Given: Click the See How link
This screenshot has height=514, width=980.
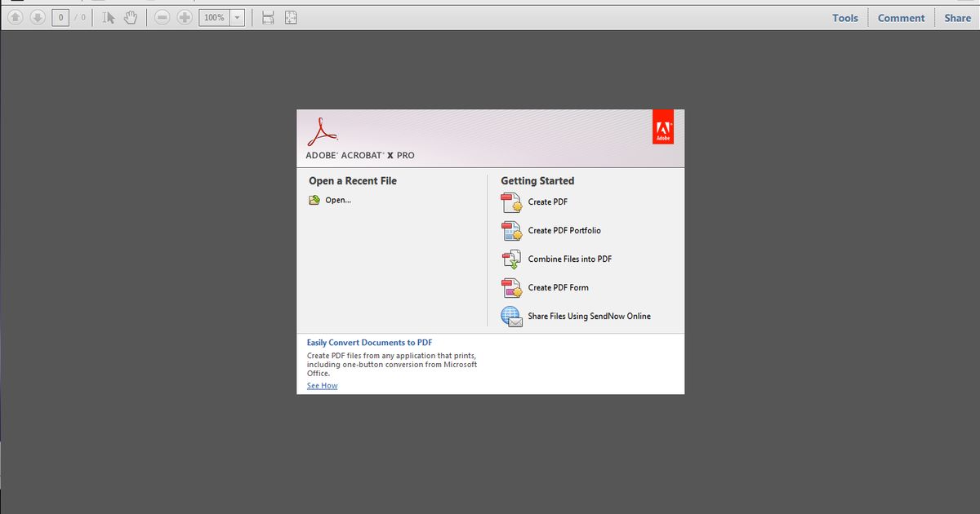Looking at the screenshot, I should pos(322,386).
